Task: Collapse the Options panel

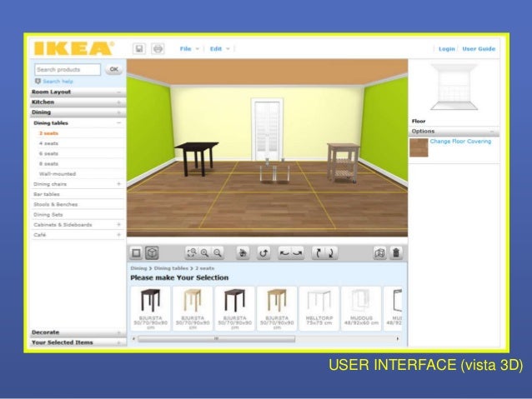Action: coord(492,132)
